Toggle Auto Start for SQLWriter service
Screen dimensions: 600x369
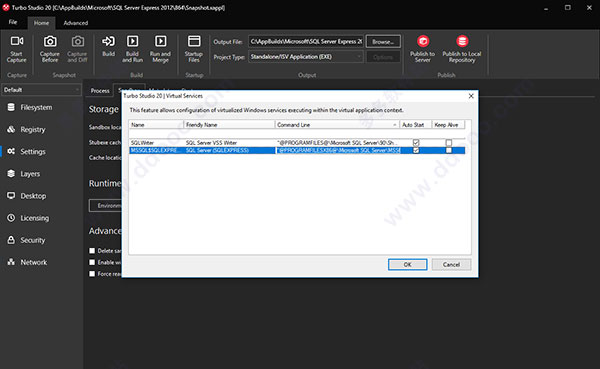pyautogui.click(x=416, y=142)
